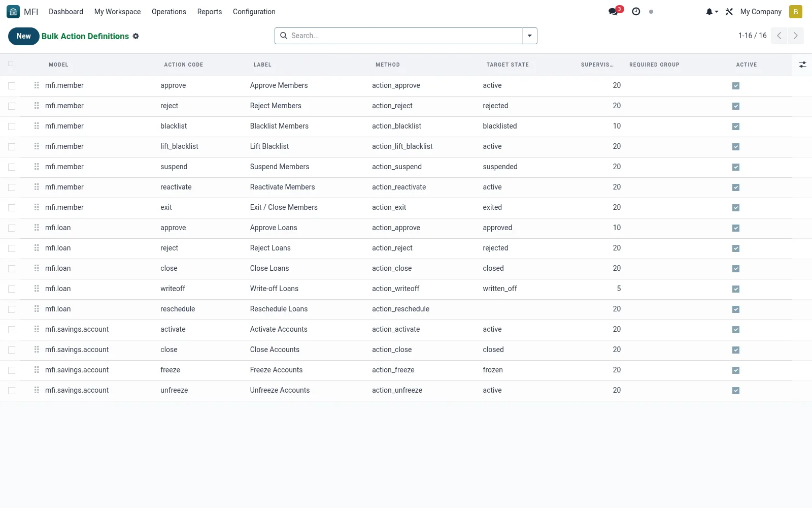Click drag handle of Write-off Loans row
Image resolution: width=812 pixels, height=508 pixels.
(x=37, y=289)
